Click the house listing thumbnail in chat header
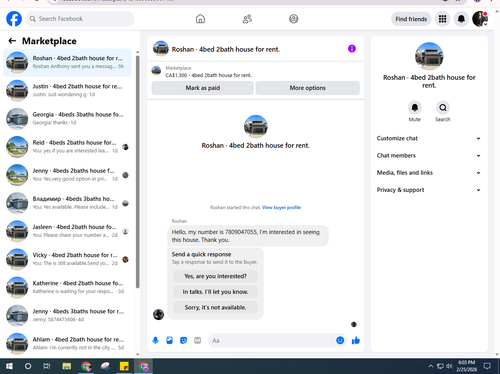The width and height of the screenshot is (500, 374). point(161,49)
